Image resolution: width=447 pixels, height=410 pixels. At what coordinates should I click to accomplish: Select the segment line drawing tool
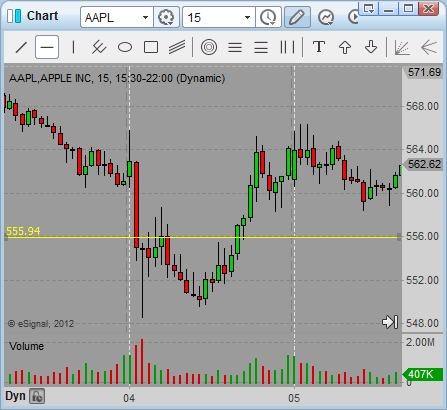pyautogui.click(x=99, y=47)
